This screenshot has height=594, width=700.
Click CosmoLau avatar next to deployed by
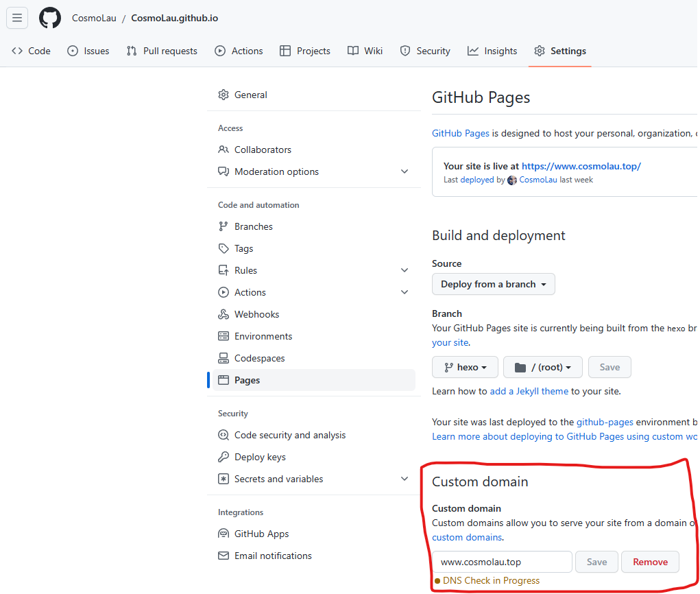click(512, 180)
